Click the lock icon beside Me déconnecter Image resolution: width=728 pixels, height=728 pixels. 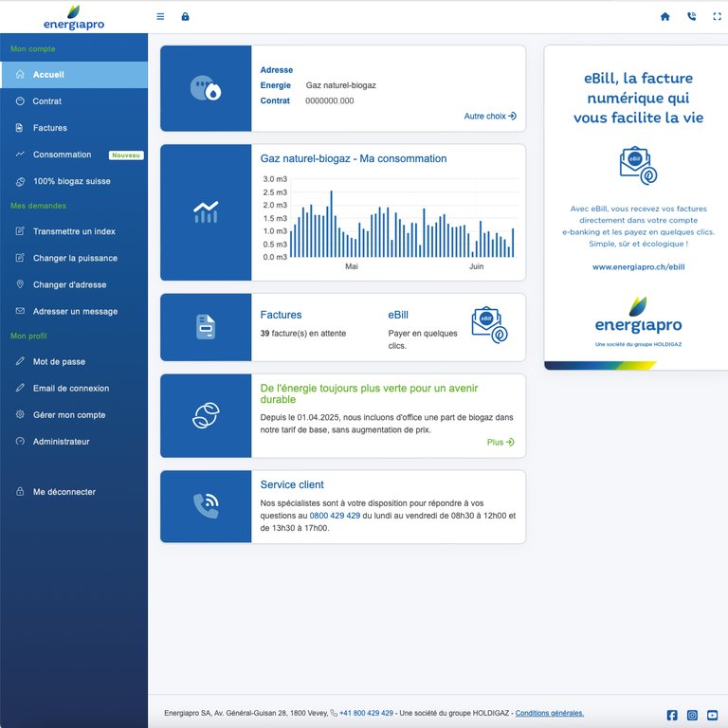pyautogui.click(x=20, y=491)
